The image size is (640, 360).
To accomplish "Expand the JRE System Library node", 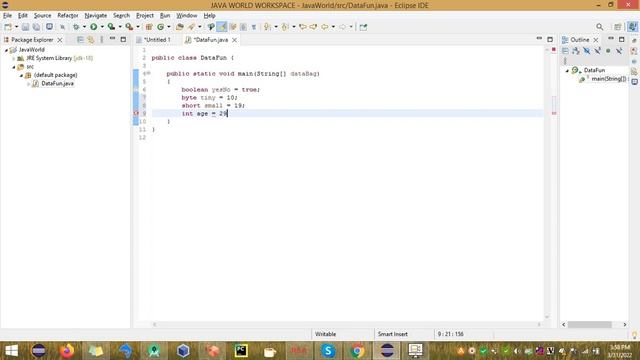I will pos(13,58).
